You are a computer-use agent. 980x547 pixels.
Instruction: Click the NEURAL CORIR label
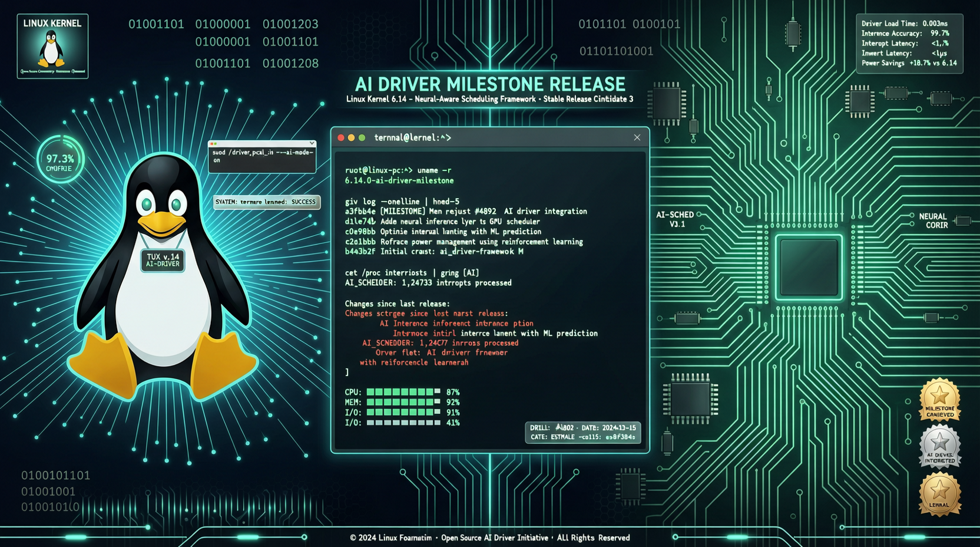933,221
